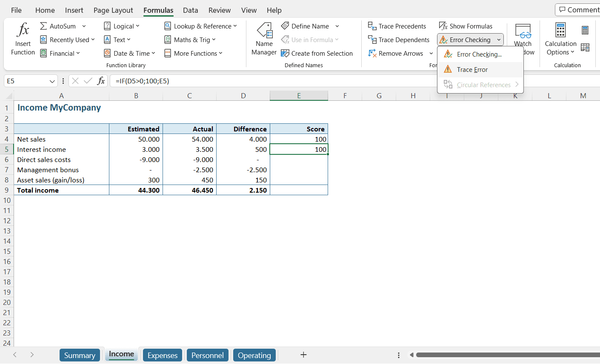This screenshot has height=364, width=600.
Task: Select Trace Error from the menu
Action: pyautogui.click(x=472, y=70)
